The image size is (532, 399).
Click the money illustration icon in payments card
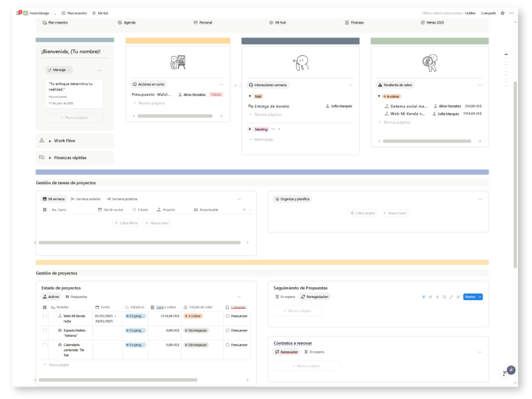(430, 63)
